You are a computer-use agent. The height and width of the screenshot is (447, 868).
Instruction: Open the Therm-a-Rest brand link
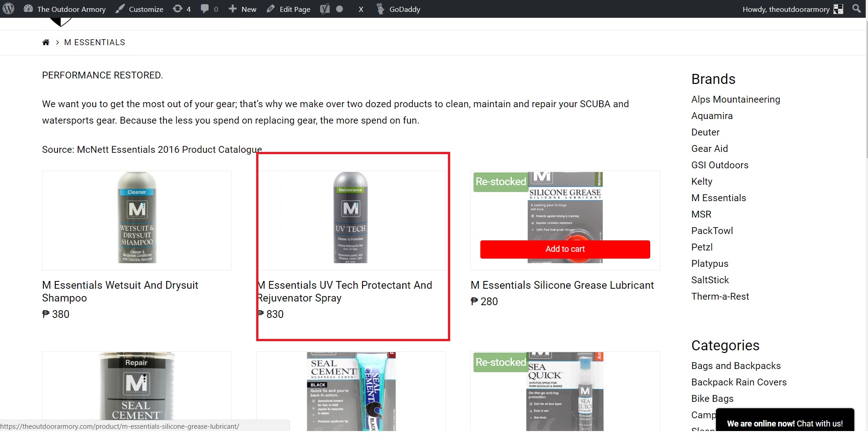pos(720,296)
